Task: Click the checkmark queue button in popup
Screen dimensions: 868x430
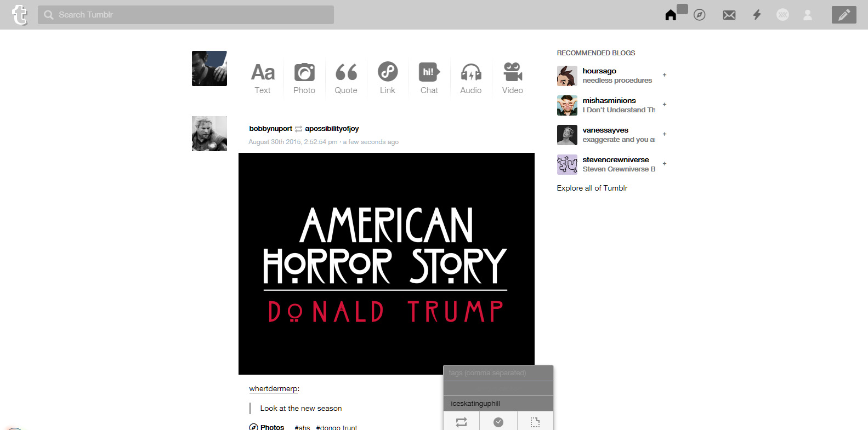Action: coord(498,422)
